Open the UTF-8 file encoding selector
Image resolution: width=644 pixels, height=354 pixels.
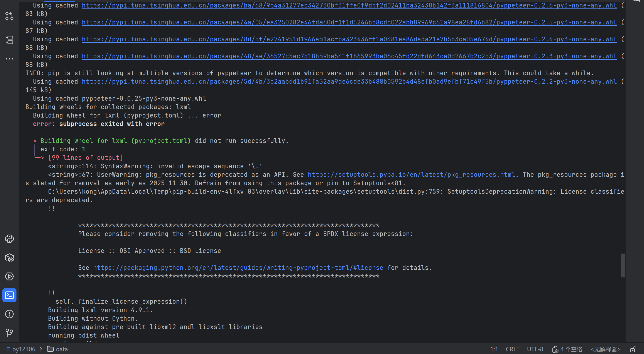(x=535, y=349)
